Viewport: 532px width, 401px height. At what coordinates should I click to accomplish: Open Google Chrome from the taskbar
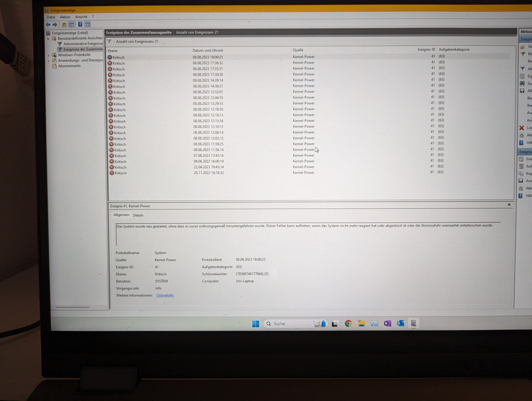pyautogui.click(x=348, y=323)
